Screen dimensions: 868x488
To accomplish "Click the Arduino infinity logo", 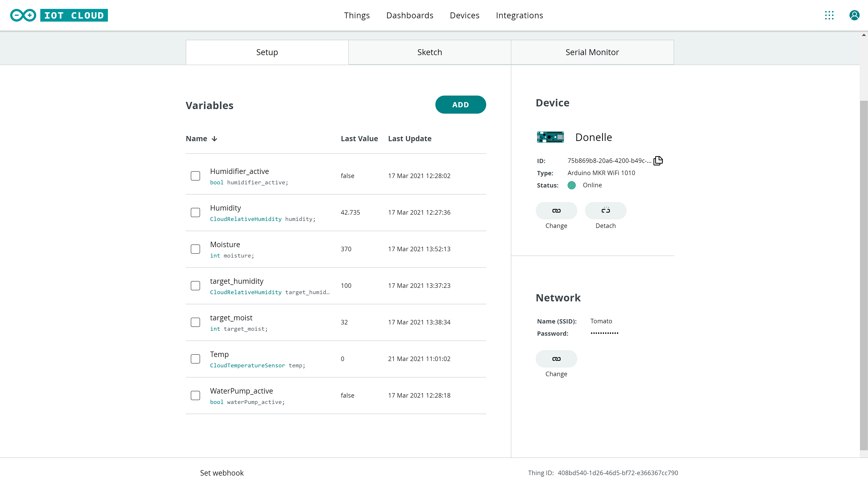I will click(x=23, y=15).
